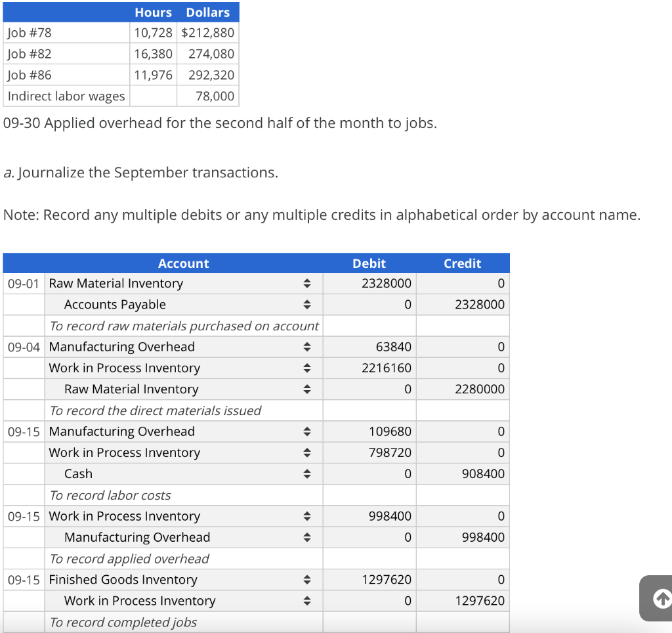Viewport: 672px width, 633px height.
Task: Click the Credit column header
Action: click(x=463, y=263)
